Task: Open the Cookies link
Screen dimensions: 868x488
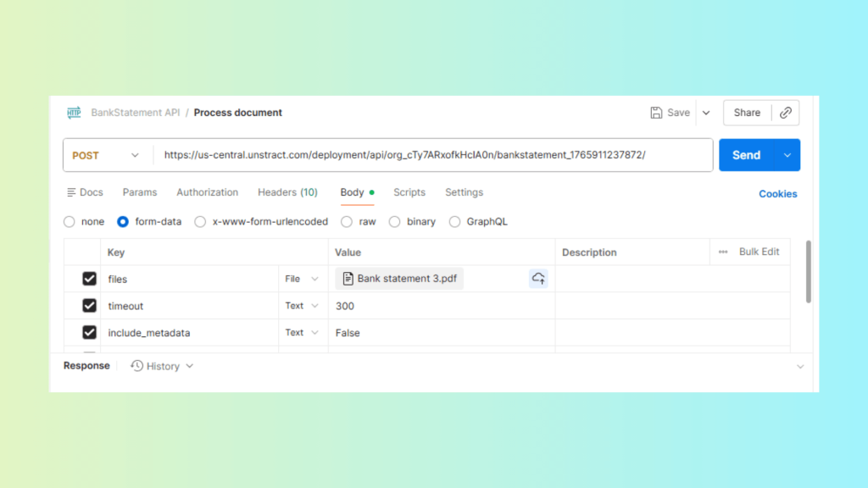Action: point(777,194)
